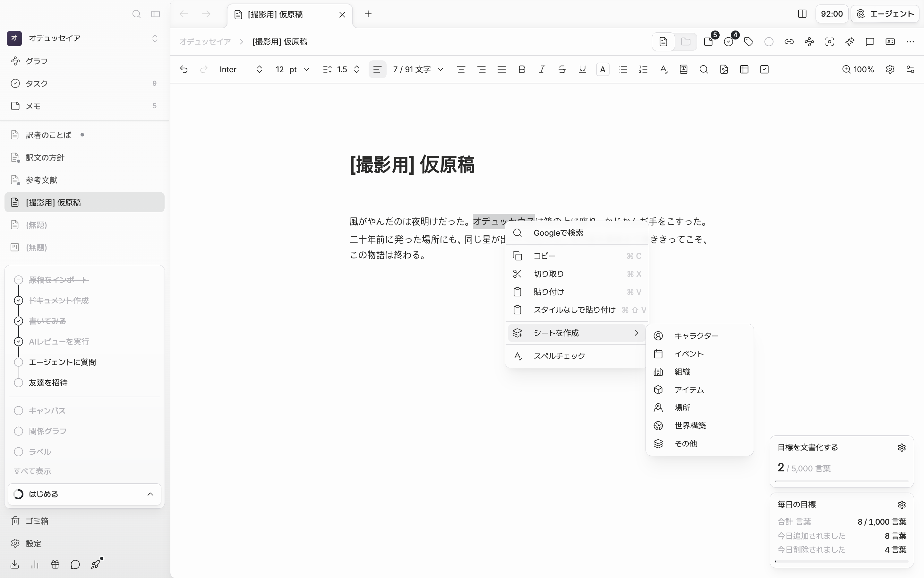Expand シートを作成 submenu
924x578 pixels.
coord(576,333)
